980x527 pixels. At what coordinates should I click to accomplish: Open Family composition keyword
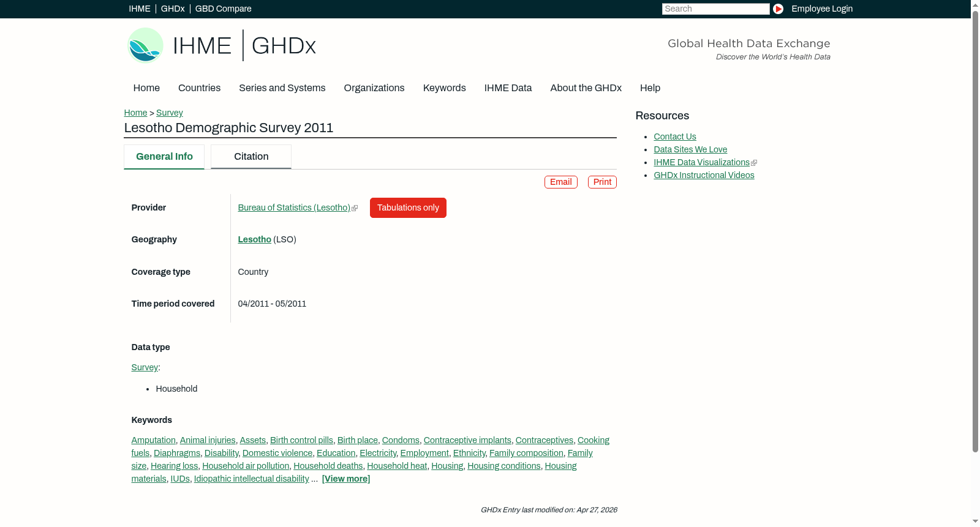[x=526, y=453]
